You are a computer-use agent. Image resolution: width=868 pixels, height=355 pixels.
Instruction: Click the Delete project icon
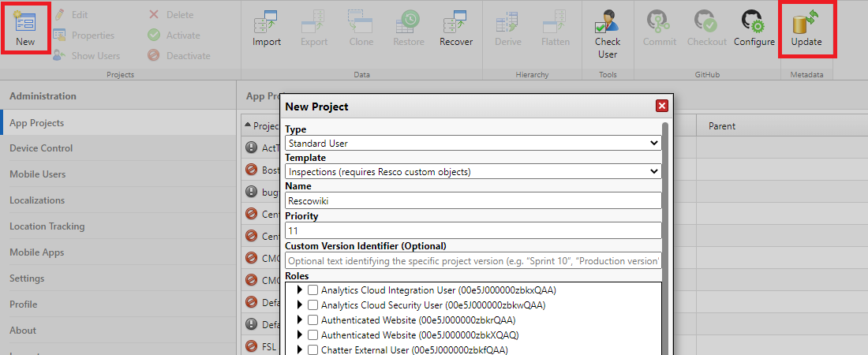pos(154,14)
